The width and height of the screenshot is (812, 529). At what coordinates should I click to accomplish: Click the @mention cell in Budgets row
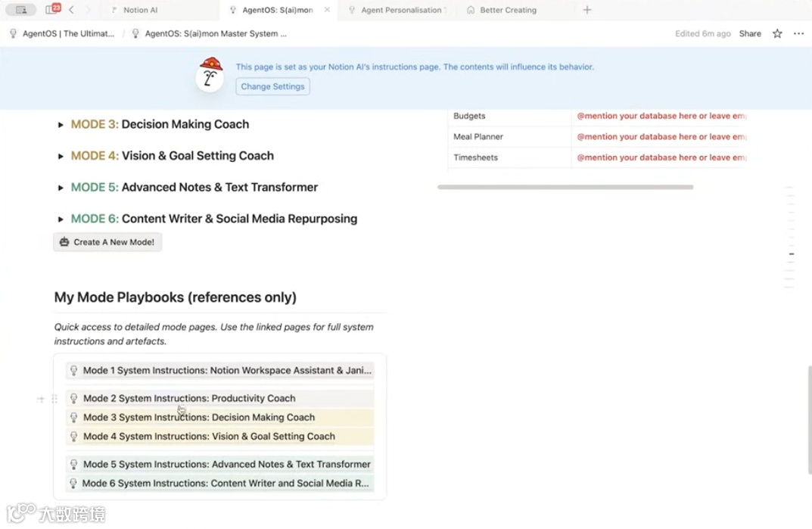(x=658, y=116)
